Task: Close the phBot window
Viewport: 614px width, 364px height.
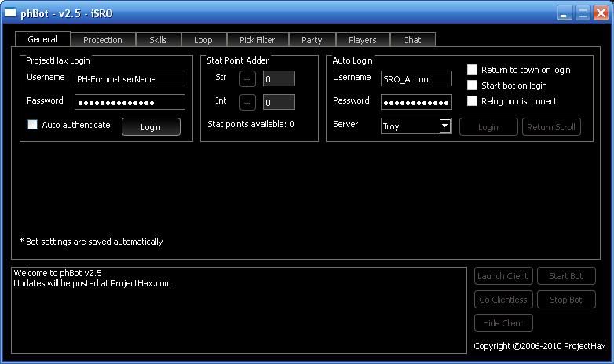Action: point(601,13)
